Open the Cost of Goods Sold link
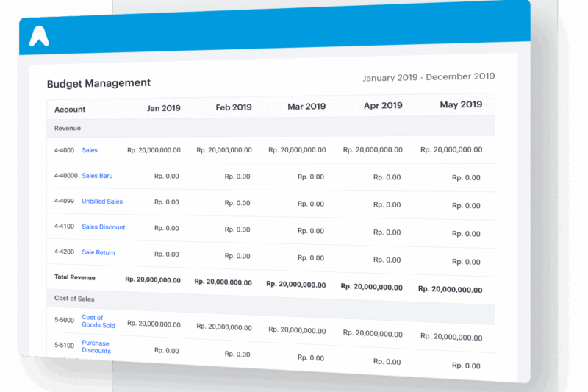Viewport: 588px width, 392px height. 98,321
